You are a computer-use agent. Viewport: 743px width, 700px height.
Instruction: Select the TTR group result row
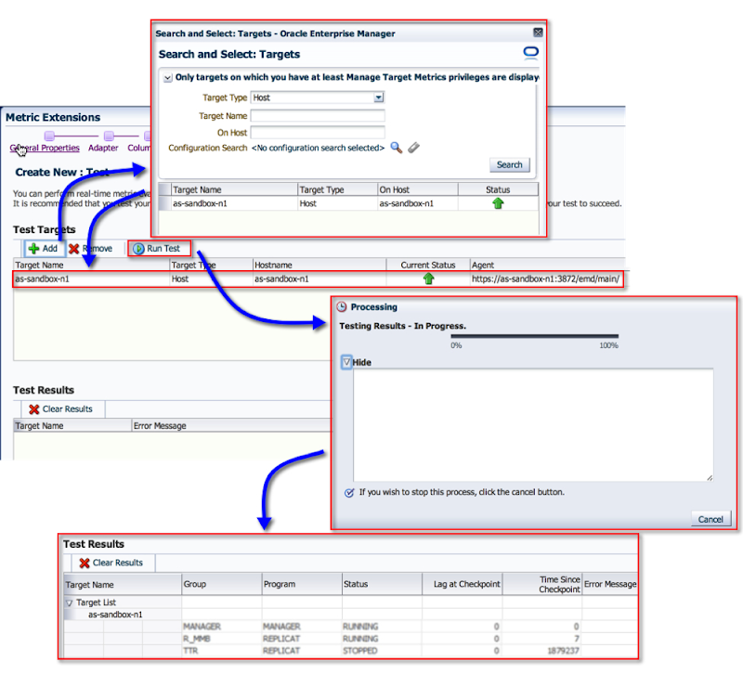pos(351,651)
